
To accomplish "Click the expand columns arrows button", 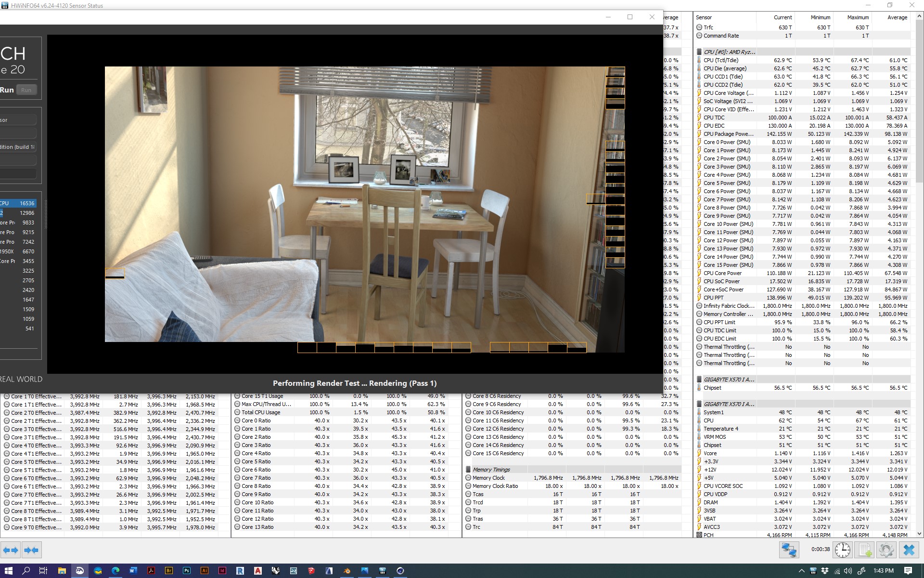I will click(11, 550).
